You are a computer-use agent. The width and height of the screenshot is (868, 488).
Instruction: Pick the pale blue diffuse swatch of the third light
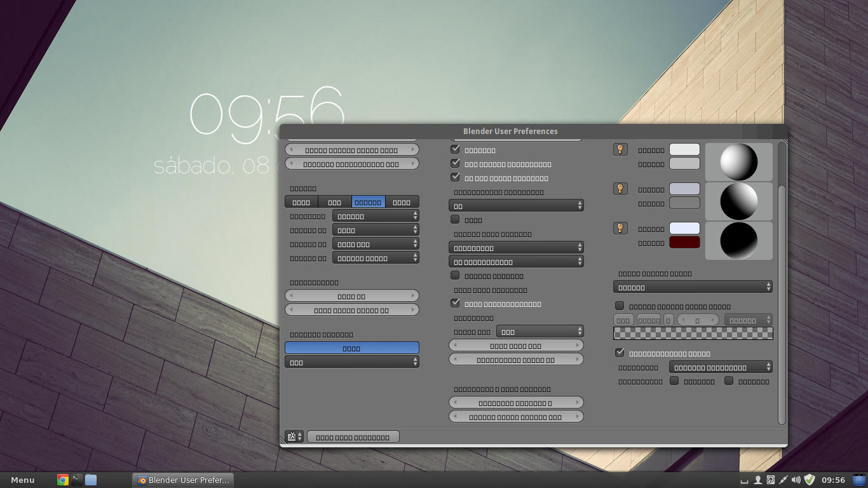click(x=684, y=228)
